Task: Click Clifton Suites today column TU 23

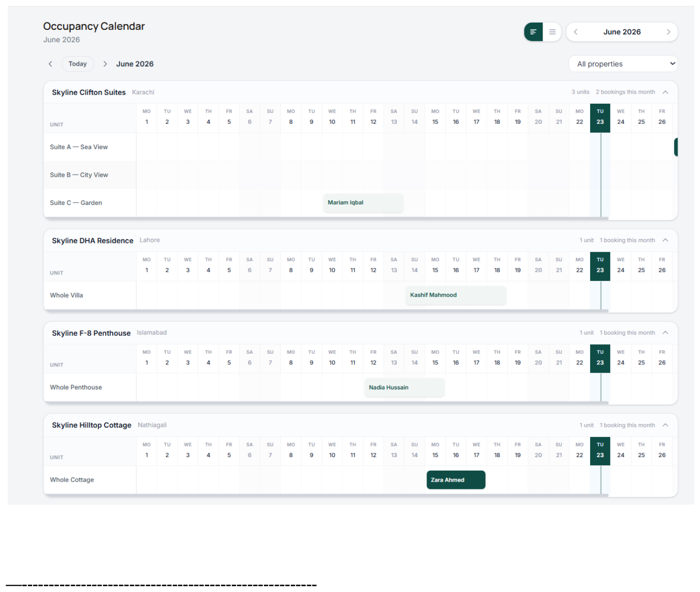Action: [600, 117]
